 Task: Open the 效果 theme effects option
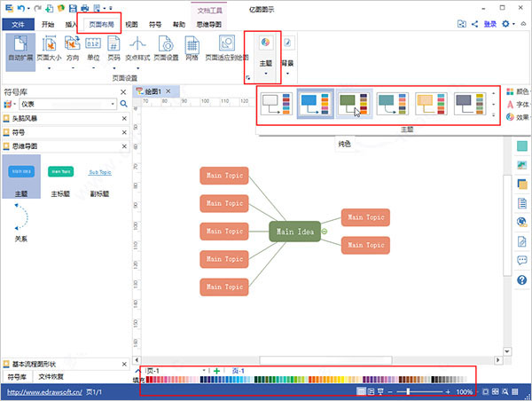(x=518, y=117)
